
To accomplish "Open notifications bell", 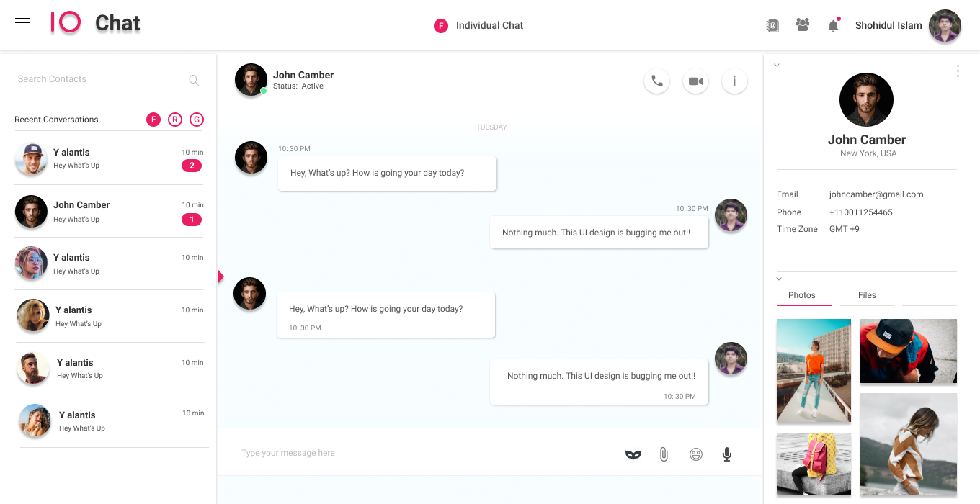I will pyautogui.click(x=834, y=25).
